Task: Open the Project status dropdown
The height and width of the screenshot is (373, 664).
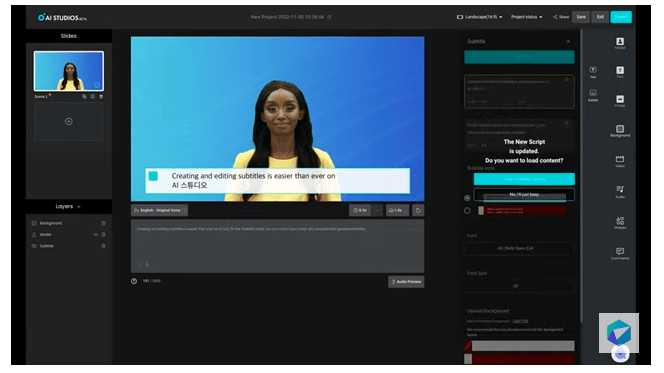Action: pyautogui.click(x=526, y=17)
